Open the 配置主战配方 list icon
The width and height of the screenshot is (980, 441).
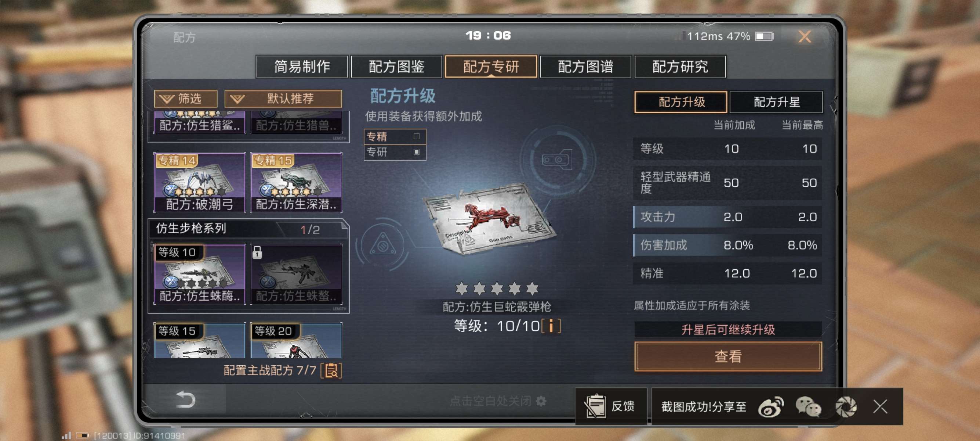click(x=331, y=370)
